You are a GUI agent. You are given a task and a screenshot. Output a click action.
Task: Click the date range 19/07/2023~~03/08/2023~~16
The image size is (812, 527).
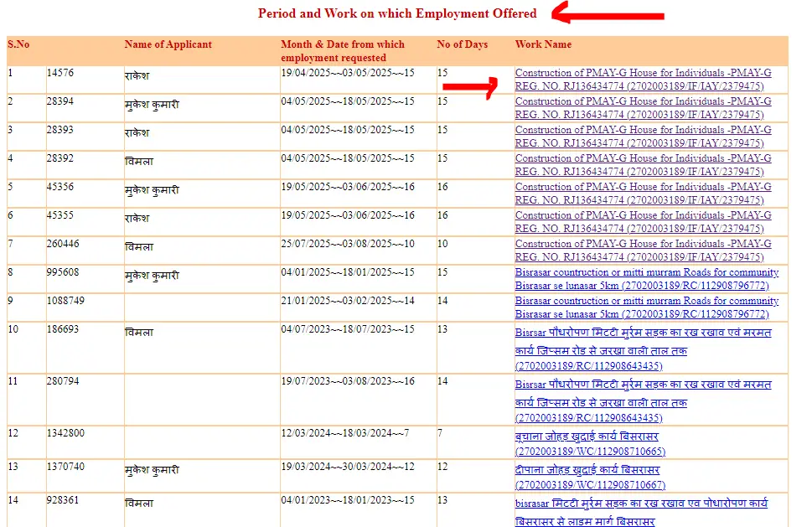point(348,381)
